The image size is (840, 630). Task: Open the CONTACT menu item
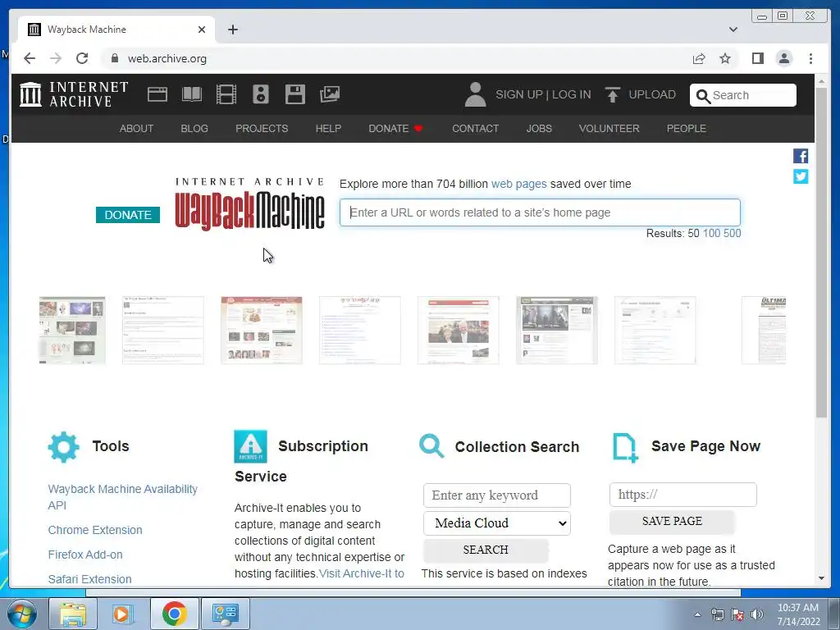click(475, 129)
